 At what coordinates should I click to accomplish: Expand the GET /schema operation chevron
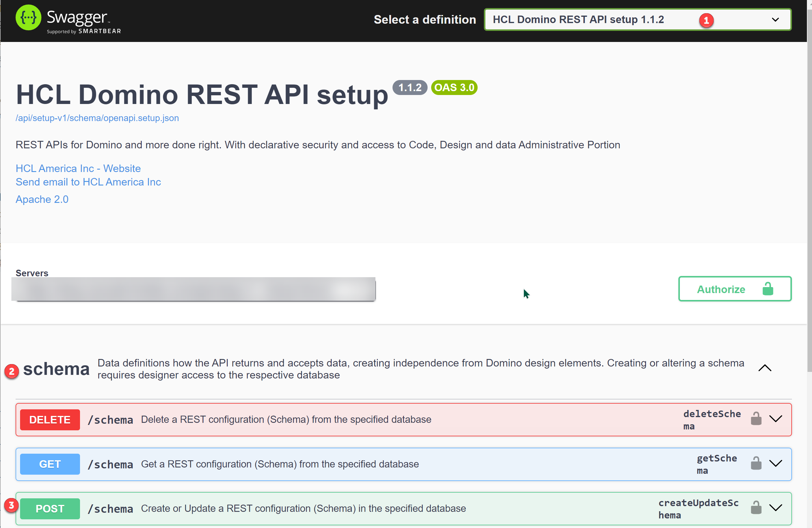tap(776, 464)
